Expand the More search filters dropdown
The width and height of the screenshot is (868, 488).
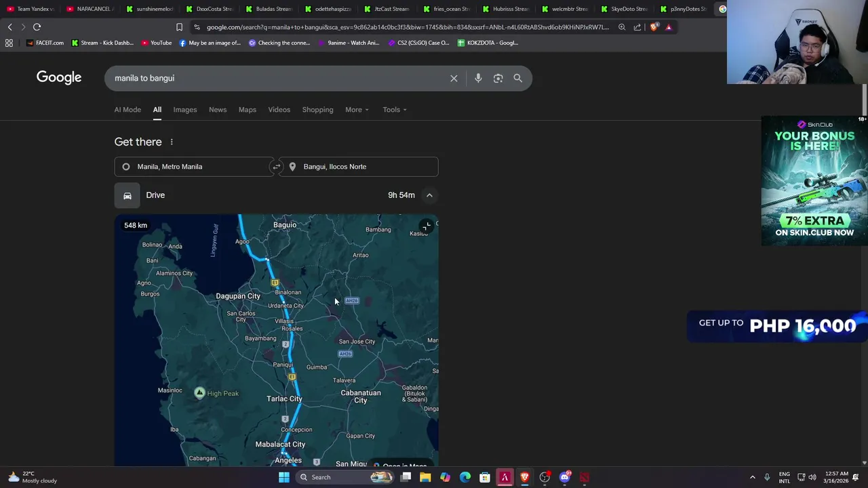(x=357, y=110)
